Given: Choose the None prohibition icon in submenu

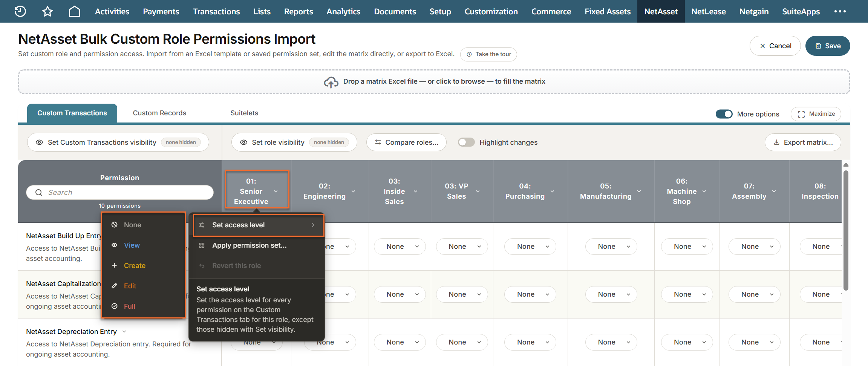Looking at the screenshot, I should click(x=115, y=225).
